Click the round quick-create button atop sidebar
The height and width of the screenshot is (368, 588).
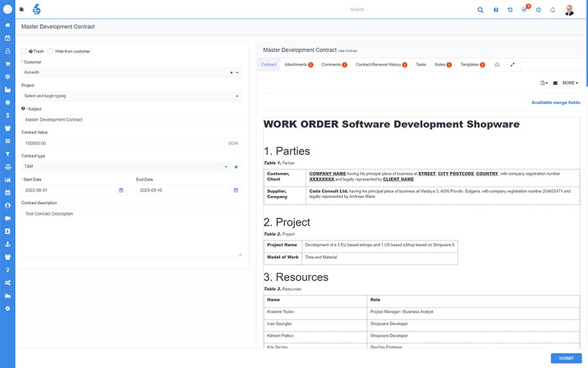(7, 9)
